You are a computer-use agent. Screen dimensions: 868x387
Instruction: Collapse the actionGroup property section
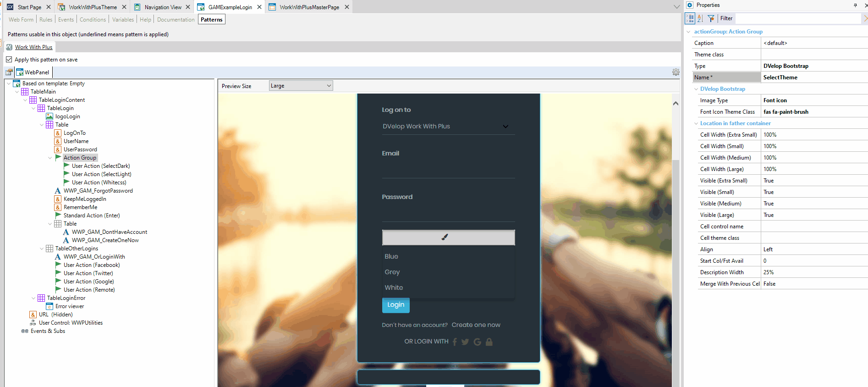point(688,32)
